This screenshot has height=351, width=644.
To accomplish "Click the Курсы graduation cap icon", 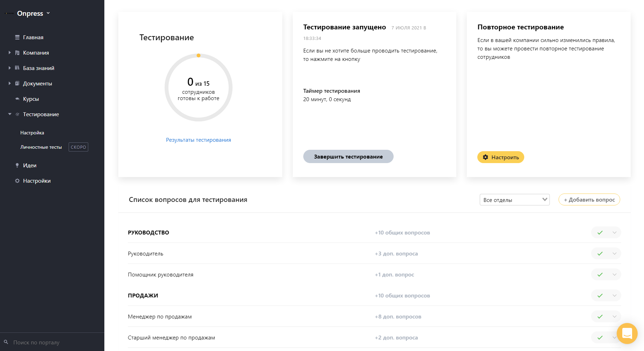I will pos(17,99).
